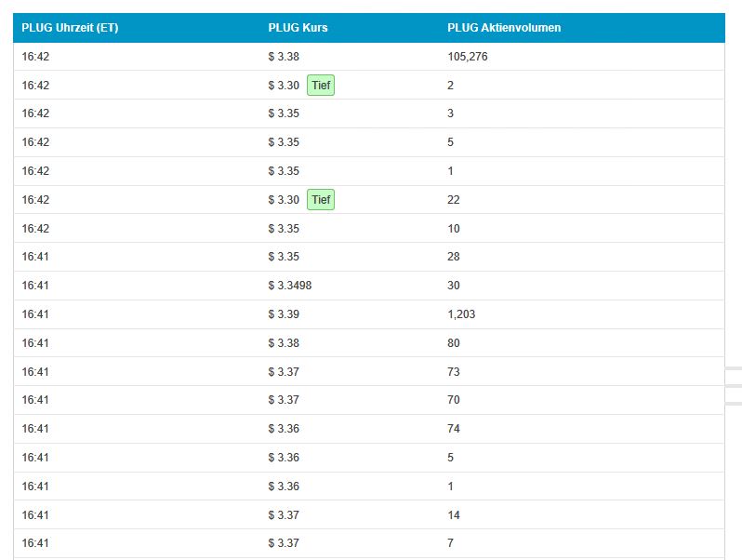Viewport: 742px width, 560px height.
Task: Click the price $ 3.3498
Action: (x=289, y=285)
